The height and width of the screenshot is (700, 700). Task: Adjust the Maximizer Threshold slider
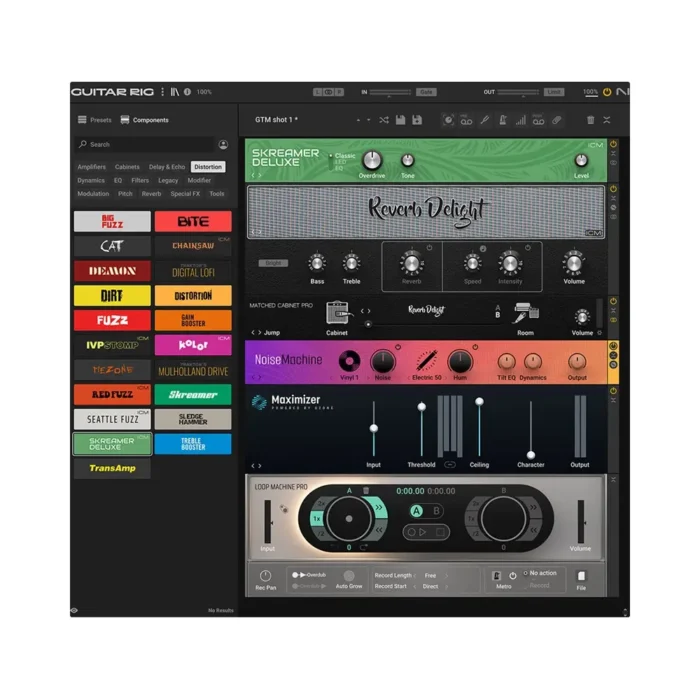(x=421, y=407)
